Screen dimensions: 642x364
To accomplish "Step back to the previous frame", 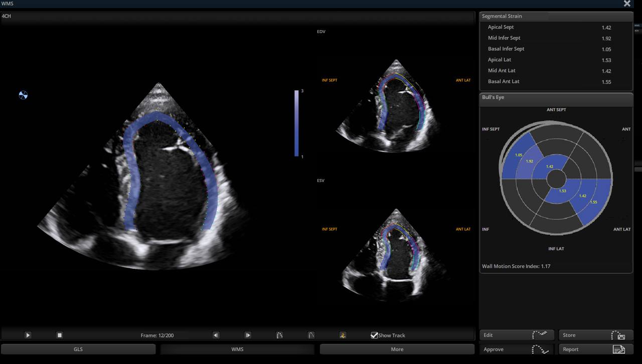I will point(216,335).
